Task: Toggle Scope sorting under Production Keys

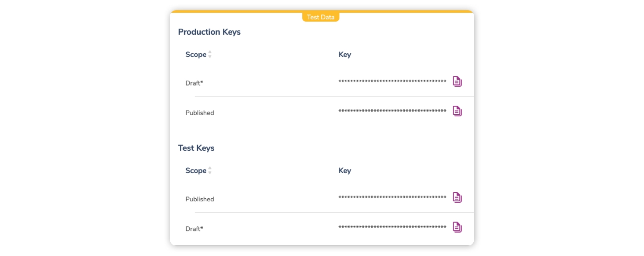Action: [210, 54]
